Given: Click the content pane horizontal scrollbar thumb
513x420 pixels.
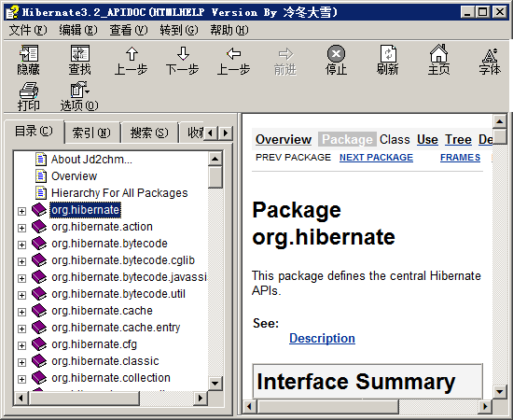Looking at the screenshot, I should [x=328, y=407].
